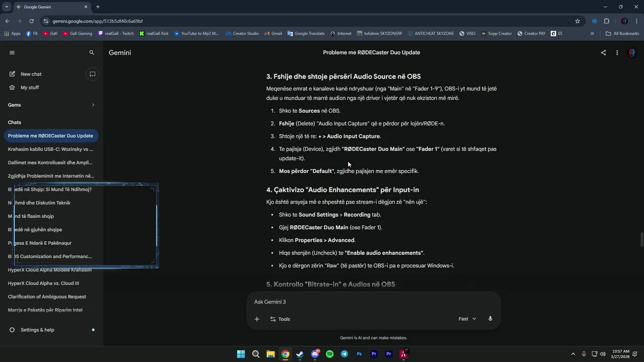This screenshot has height=362, width=644.
Task: Select the Probleme me RØDECaster Duo Update chat
Action: [x=50, y=136]
